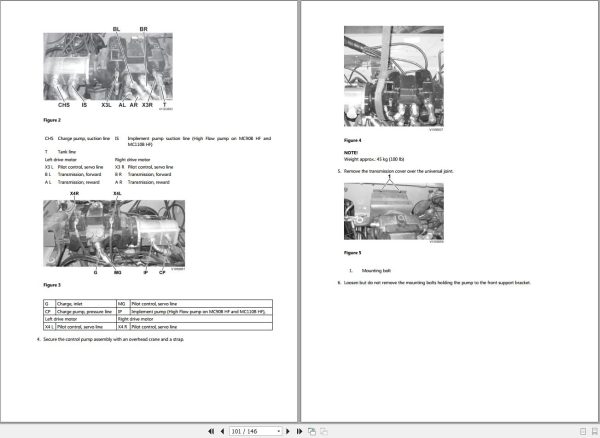The image size is (600, 438).
Task: Click 'Mounting bolt' legend text
Action: [x=376, y=271]
